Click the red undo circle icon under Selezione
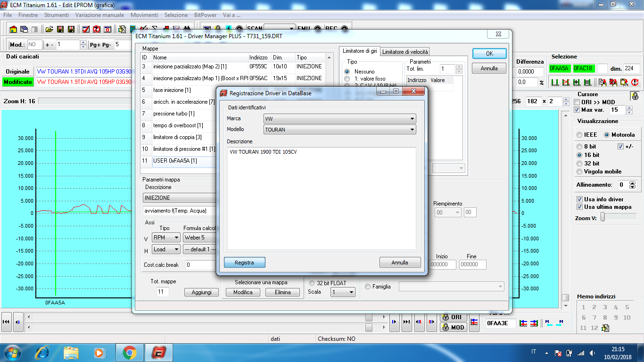 pos(635,82)
